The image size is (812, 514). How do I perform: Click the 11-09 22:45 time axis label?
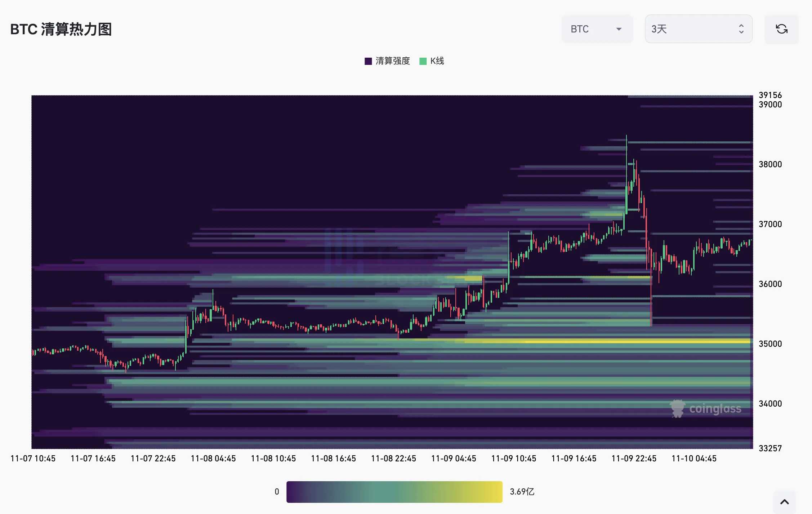634,458
